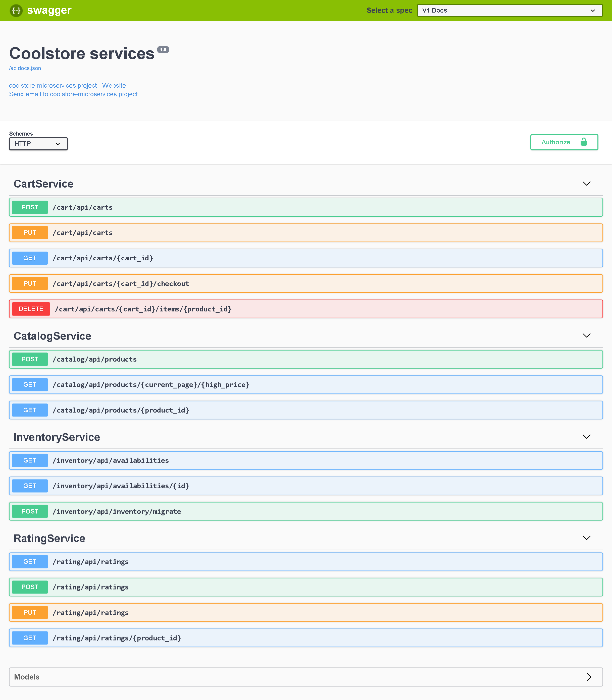Collapse the InventoryService section
612x700 pixels.
pos(586,437)
